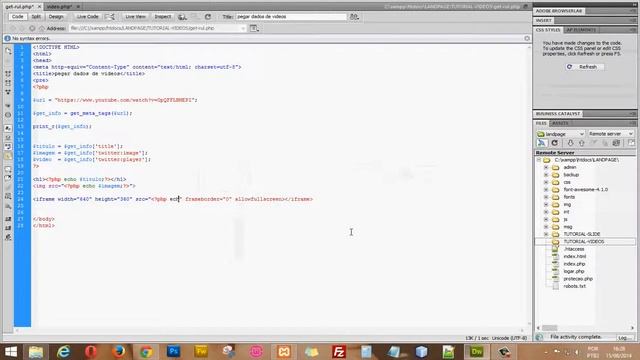Expand the TUTORIAL-SLIDE folder

(x=546, y=234)
